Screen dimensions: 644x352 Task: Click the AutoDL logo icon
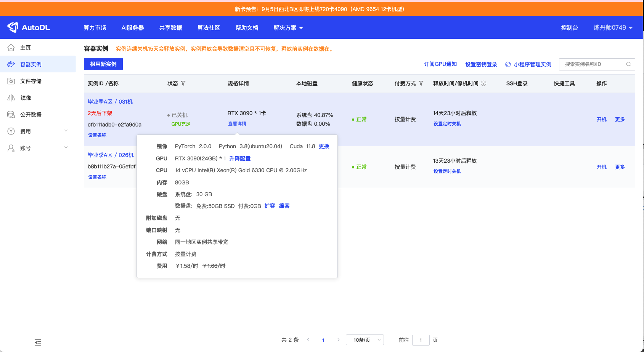[13, 27]
